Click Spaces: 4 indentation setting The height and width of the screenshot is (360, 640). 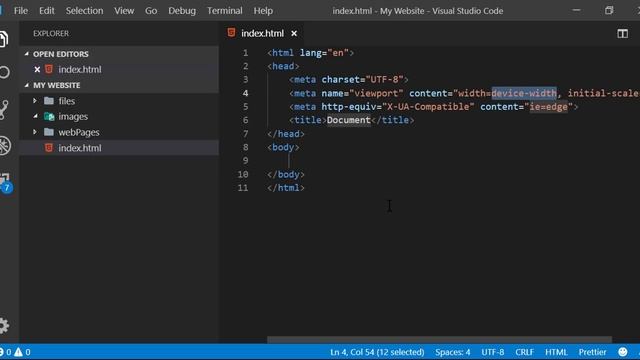click(453, 352)
